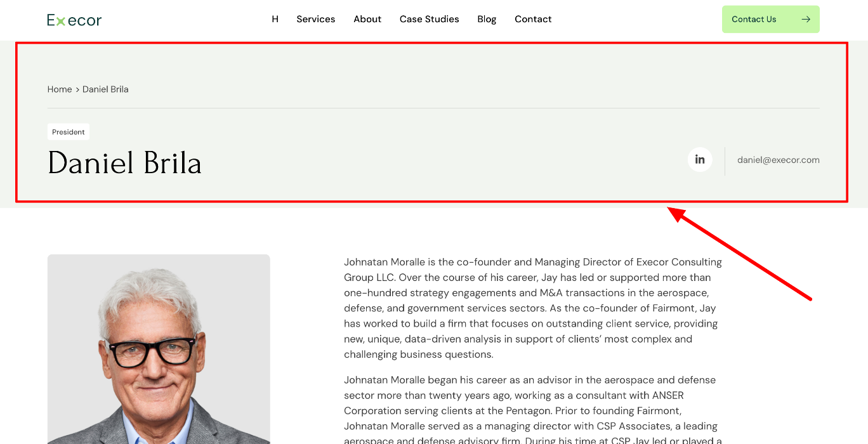Open the Services menu item
This screenshot has width=868, height=444.
click(x=315, y=19)
